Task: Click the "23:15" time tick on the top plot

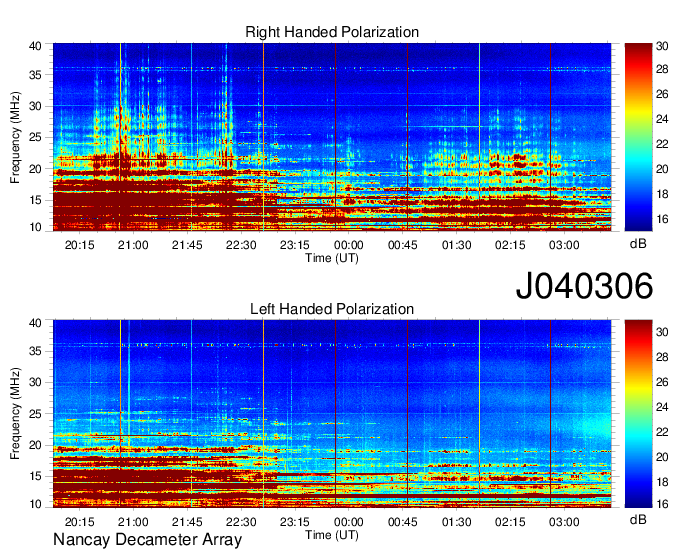Action: coord(295,245)
